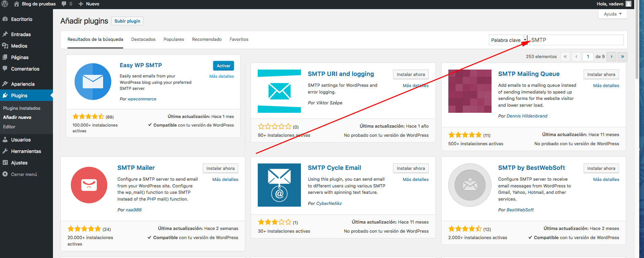The width and height of the screenshot is (644, 258).
Task: Open the Recomendado tab
Action: [207, 40]
